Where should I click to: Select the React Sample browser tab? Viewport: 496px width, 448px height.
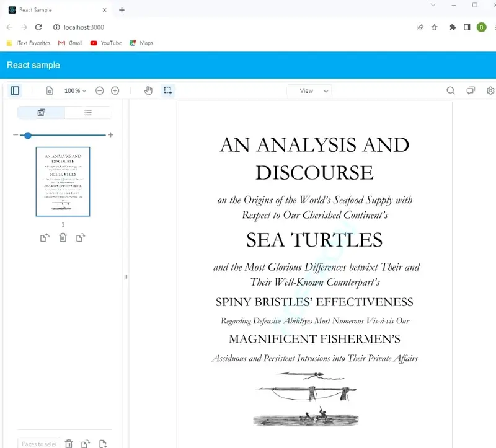point(57,10)
